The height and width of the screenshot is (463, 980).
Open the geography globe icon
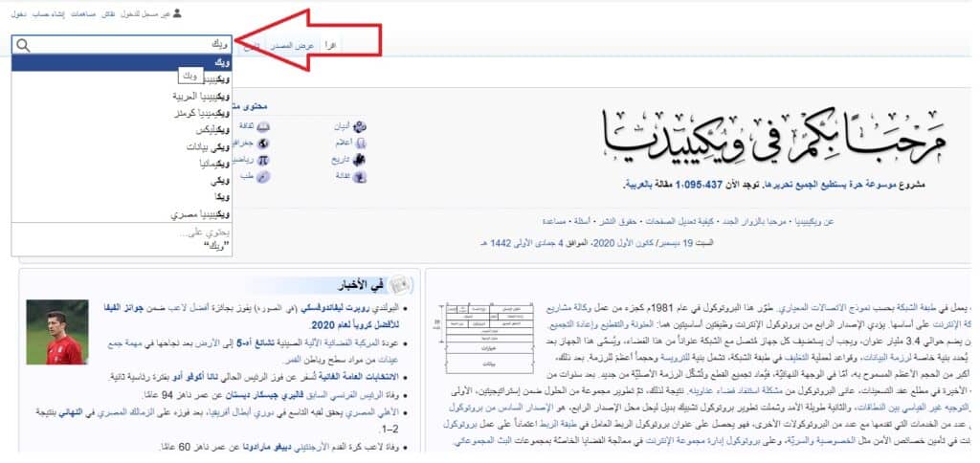click(264, 143)
